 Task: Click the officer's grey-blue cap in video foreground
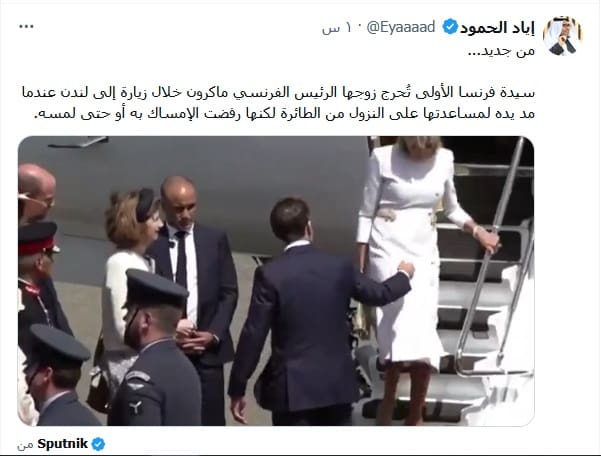pyautogui.click(x=155, y=288)
